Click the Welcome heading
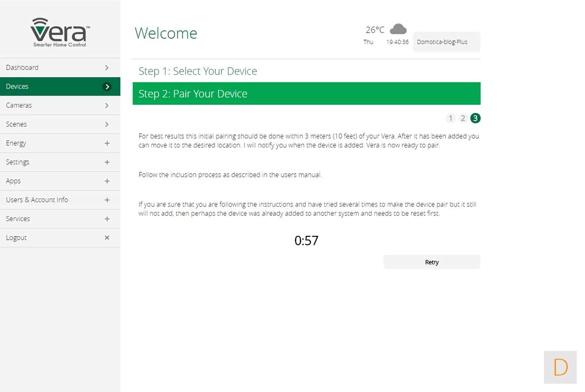Viewport: 585px width, 392px height. click(166, 33)
